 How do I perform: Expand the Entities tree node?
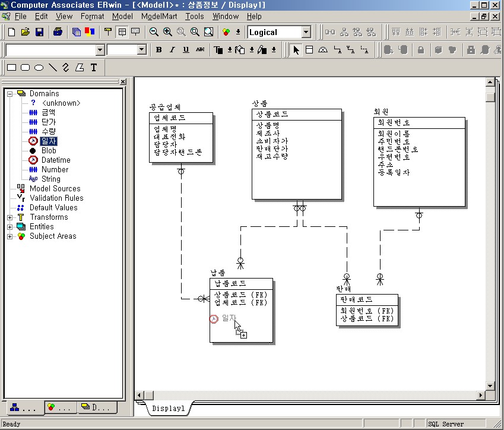pyautogui.click(x=10, y=227)
